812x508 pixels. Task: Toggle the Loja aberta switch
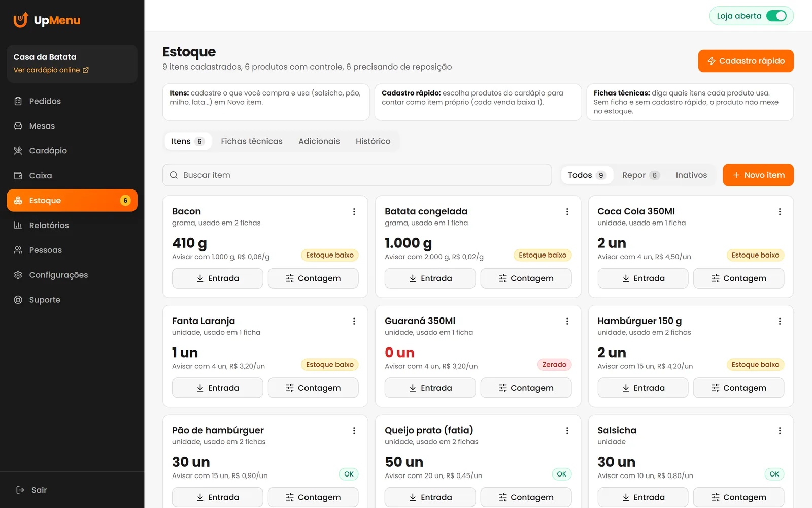point(776,16)
